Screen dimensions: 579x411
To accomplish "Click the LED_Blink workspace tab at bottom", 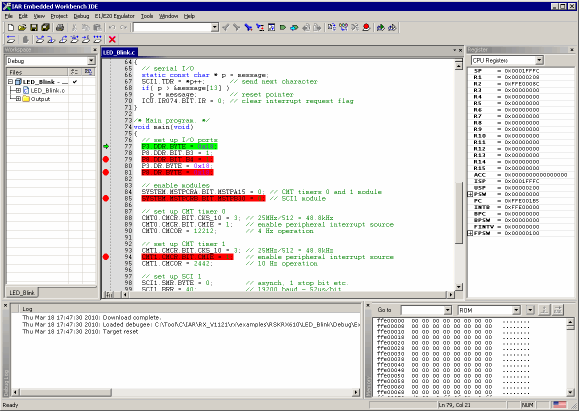I will [x=22, y=293].
